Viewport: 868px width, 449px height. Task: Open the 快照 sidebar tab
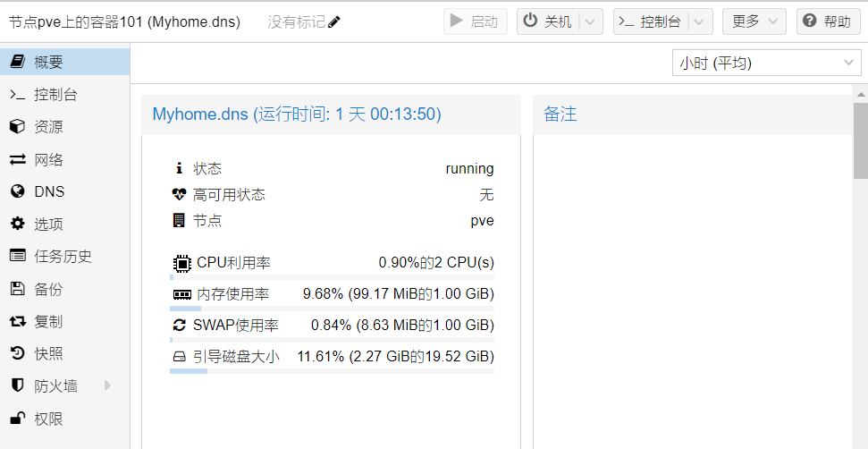coord(64,353)
